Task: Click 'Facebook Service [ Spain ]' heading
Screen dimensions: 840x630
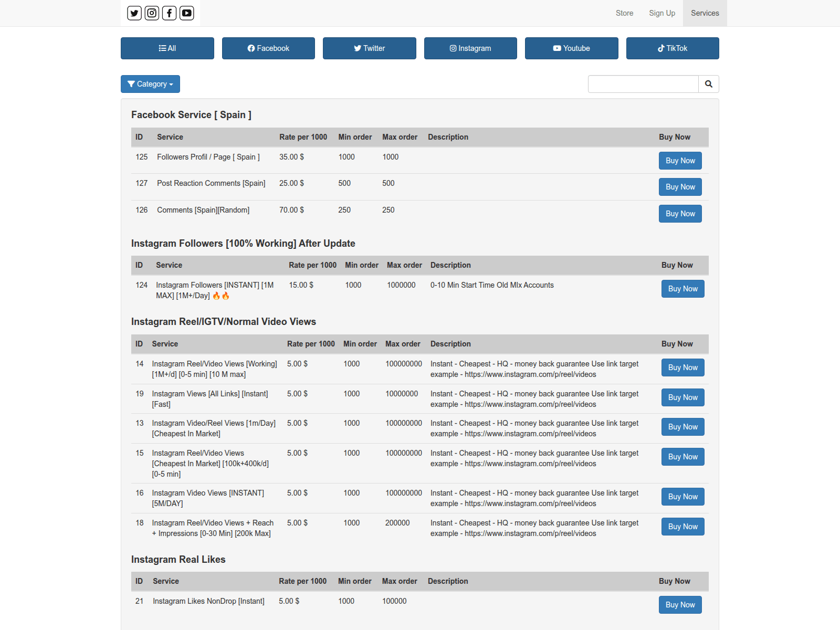Action: [x=191, y=115]
